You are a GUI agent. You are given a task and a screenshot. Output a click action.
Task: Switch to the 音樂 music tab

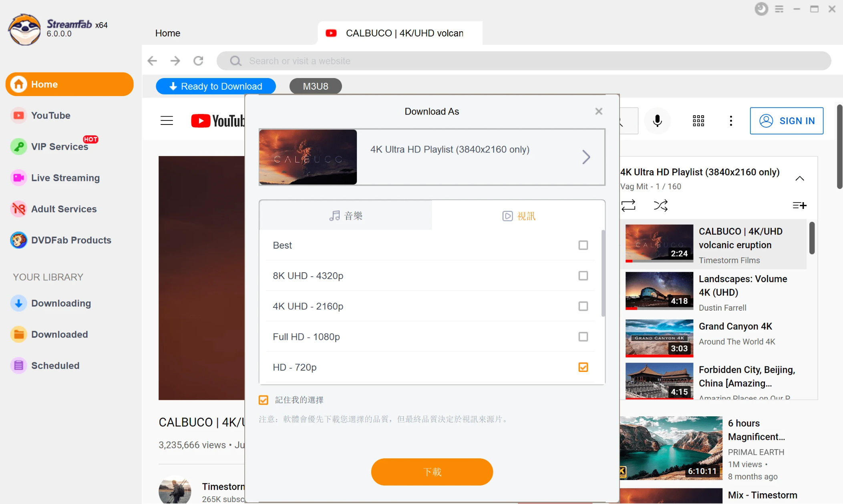(346, 216)
